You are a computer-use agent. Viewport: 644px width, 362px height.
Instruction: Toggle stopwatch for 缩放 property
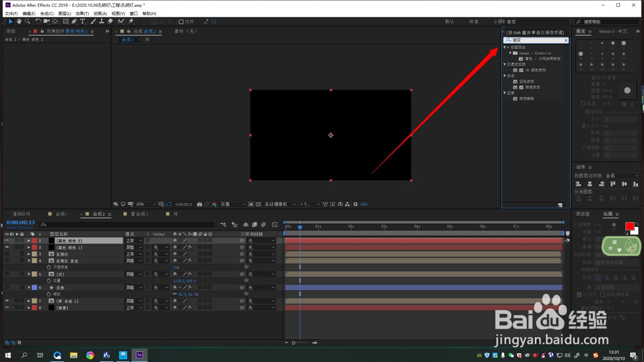[x=49, y=294]
